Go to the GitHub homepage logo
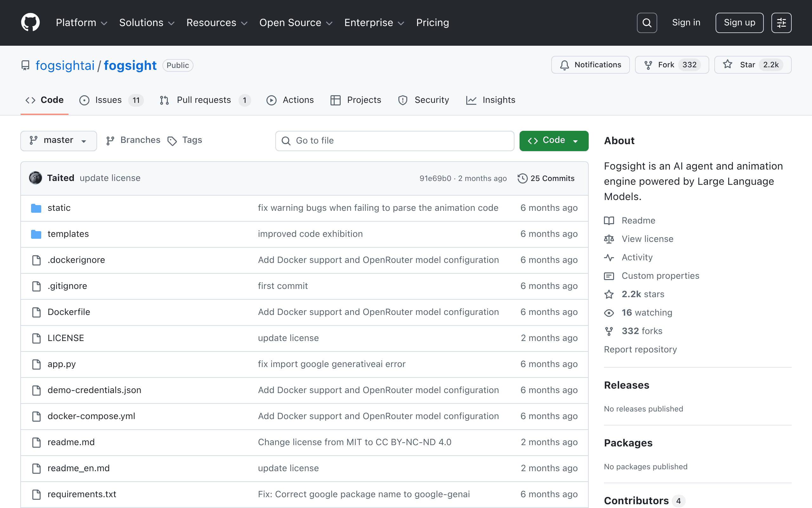 (x=30, y=23)
